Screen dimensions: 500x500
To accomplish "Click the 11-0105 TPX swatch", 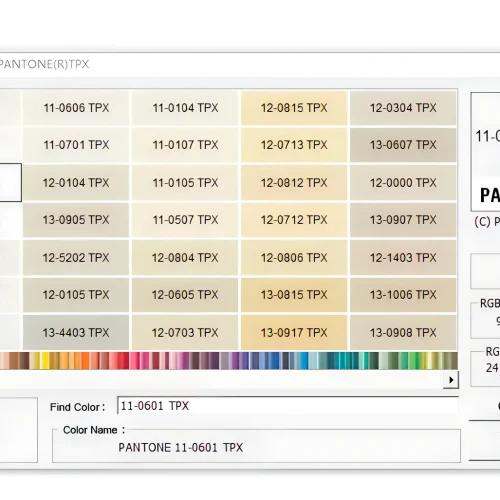I will pyautogui.click(x=185, y=183).
